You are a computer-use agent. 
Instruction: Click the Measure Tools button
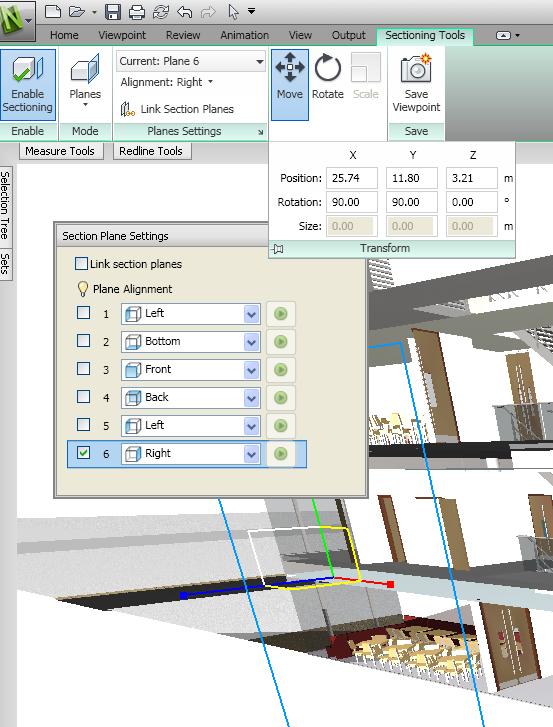pos(60,151)
